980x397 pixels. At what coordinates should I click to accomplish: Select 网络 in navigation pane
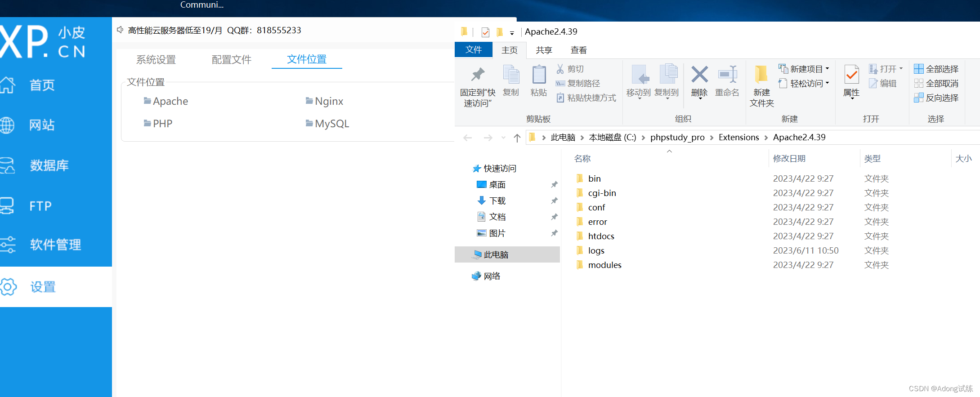tap(492, 276)
